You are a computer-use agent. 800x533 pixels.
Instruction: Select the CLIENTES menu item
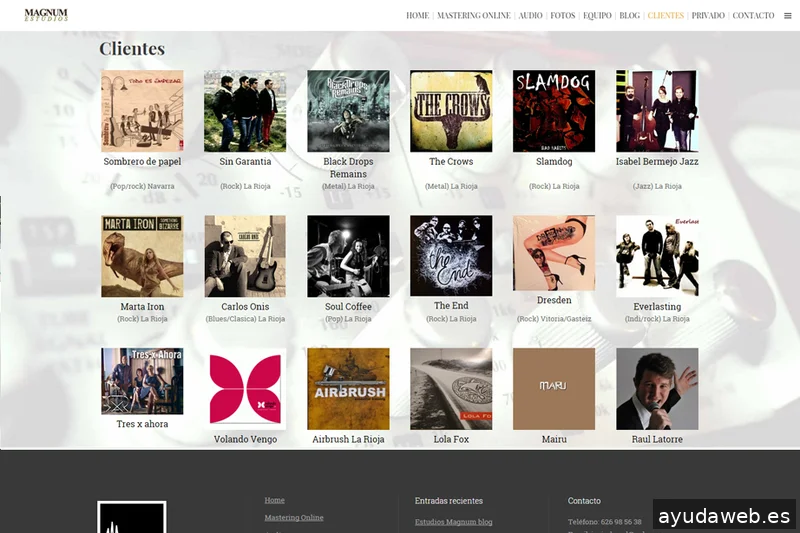[665, 15]
